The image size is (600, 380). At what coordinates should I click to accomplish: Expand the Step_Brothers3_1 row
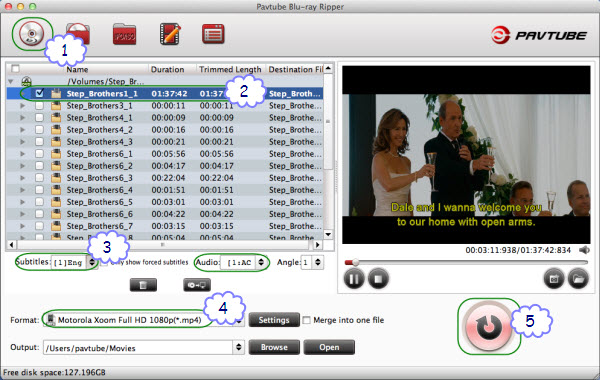(23, 106)
